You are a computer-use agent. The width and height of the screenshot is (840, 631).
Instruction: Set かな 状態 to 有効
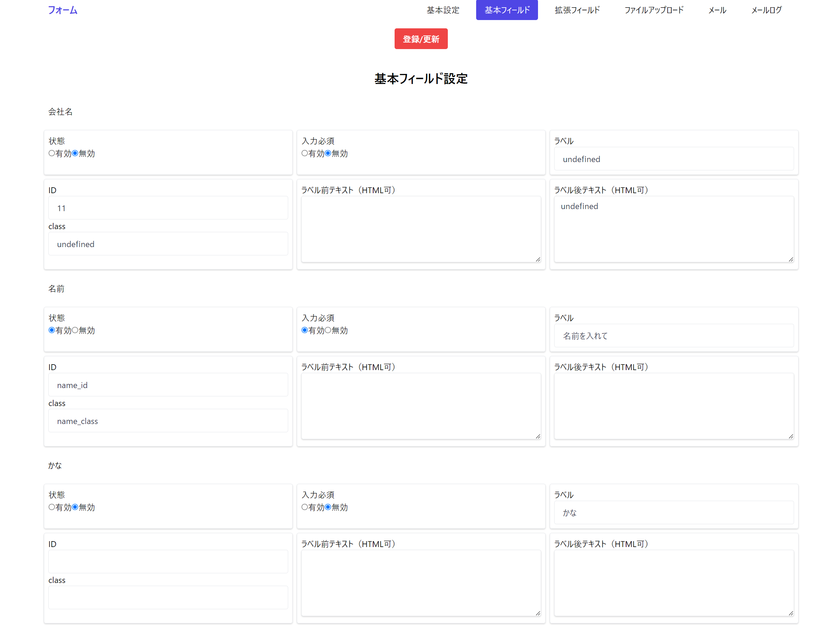click(51, 507)
